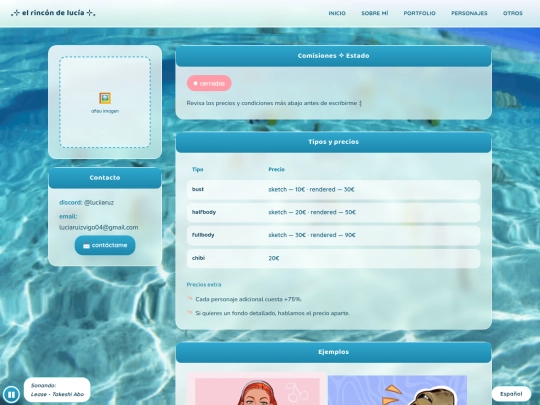Screen dimensions: 540x405
Task: Click the 'Comisiones ✧ Estado' header
Action: tap(333, 56)
